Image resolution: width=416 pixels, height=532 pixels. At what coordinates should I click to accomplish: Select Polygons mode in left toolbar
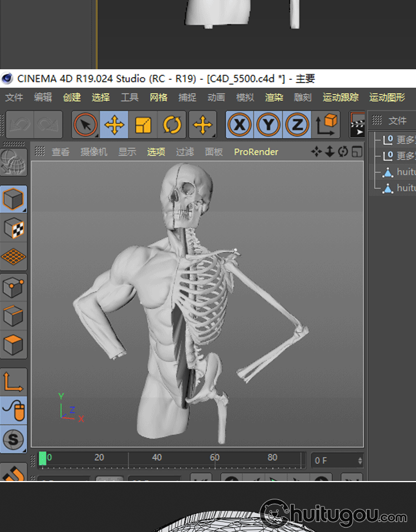coord(13,345)
